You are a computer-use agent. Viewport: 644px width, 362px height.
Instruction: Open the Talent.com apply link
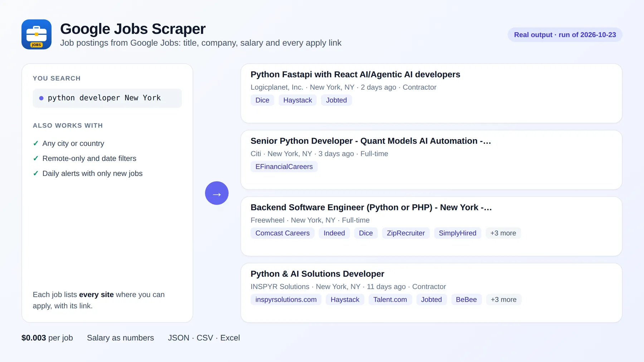[390, 299]
